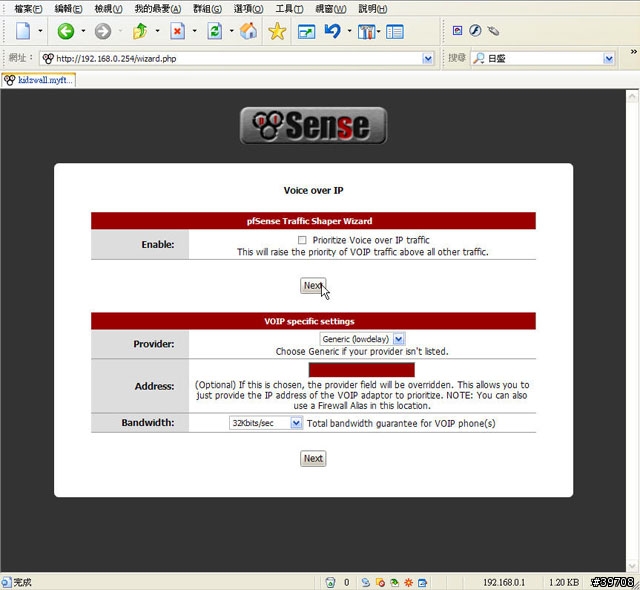Open the 檔案(F) menu
The height and width of the screenshot is (590, 640).
[28, 9]
